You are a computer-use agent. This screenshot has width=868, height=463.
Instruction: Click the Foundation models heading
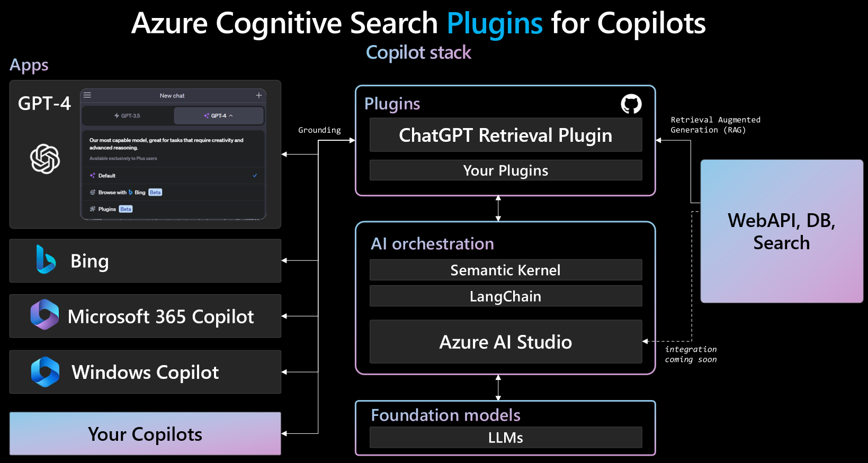click(445, 415)
